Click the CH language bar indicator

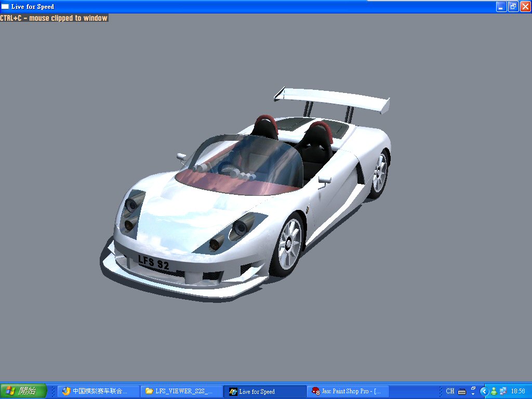450,391
